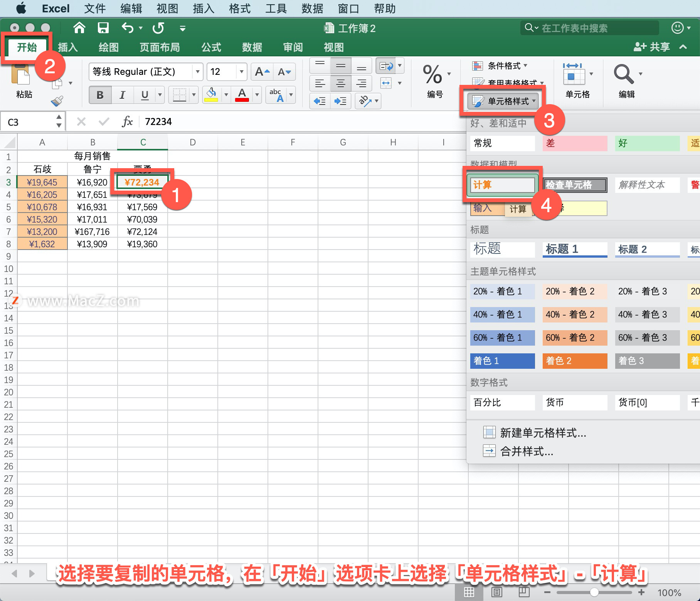Open the percent Number format icon
The width and height of the screenshot is (700, 601).
432,75
